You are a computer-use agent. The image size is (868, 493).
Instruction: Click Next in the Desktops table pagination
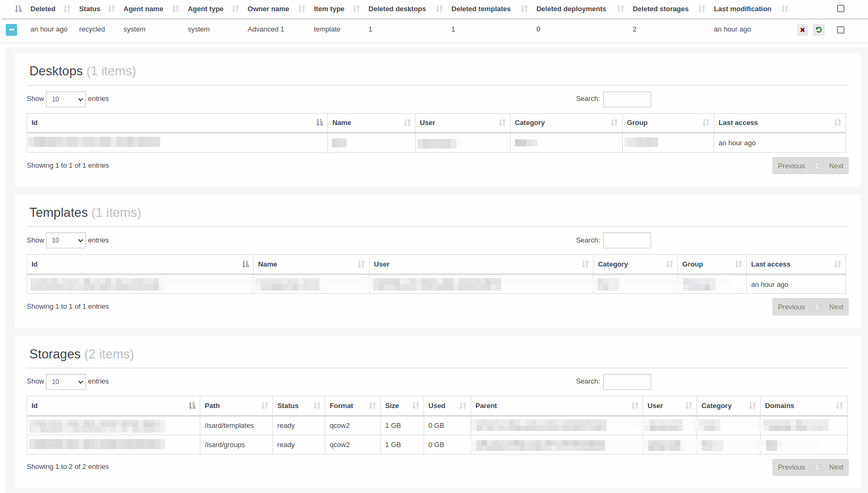point(836,166)
